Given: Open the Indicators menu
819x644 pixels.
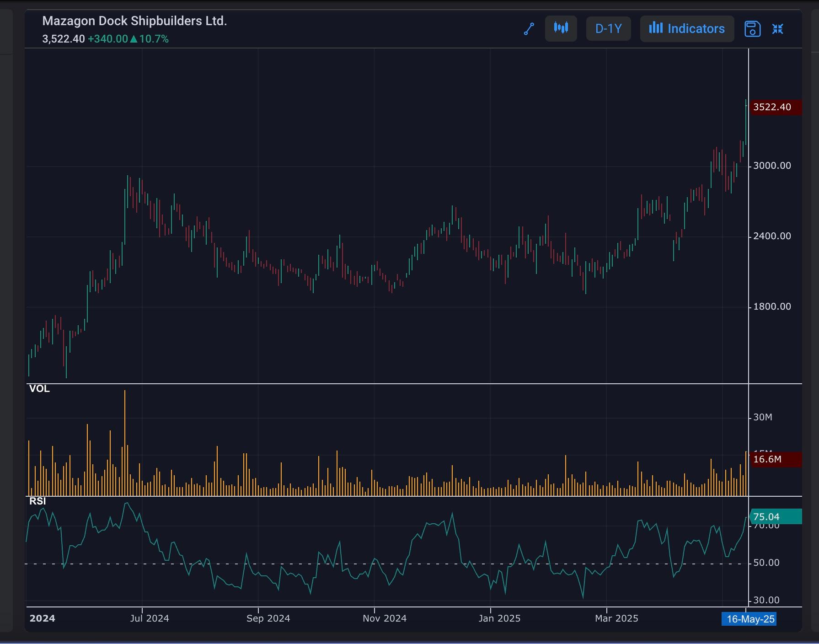Looking at the screenshot, I should pyautogui.click(x=687, y=29).
